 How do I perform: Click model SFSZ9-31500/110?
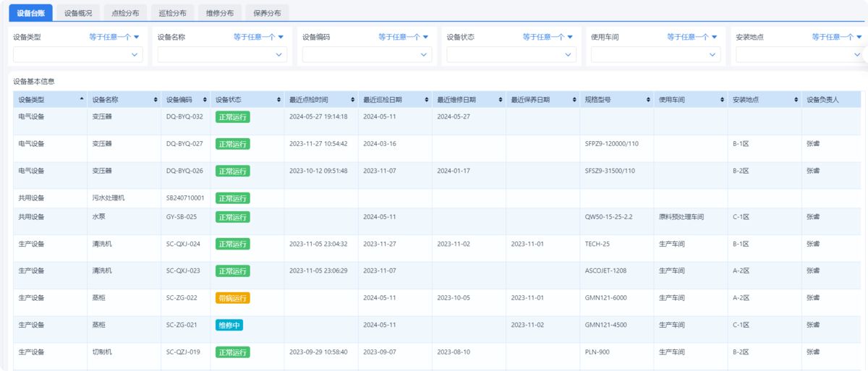pyautogui.click(x=610, y=171)
